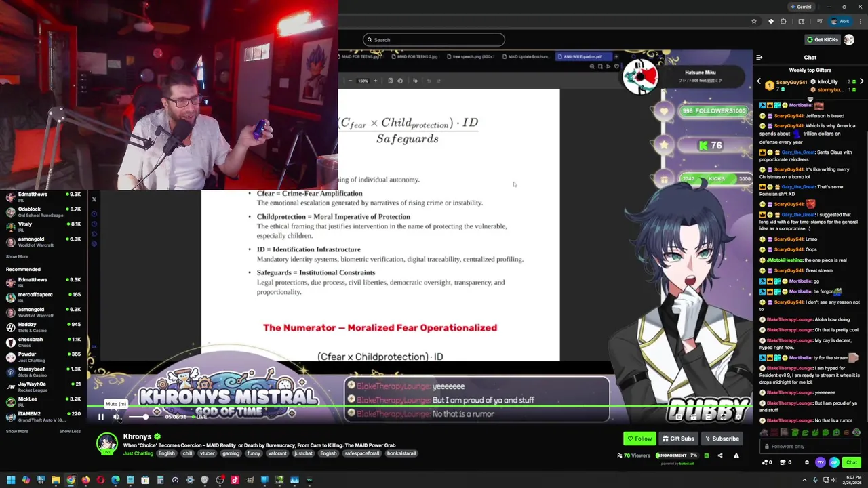The image size is (868, 488).
Task: Send message with green Chat button
Action: click(852, 462)
